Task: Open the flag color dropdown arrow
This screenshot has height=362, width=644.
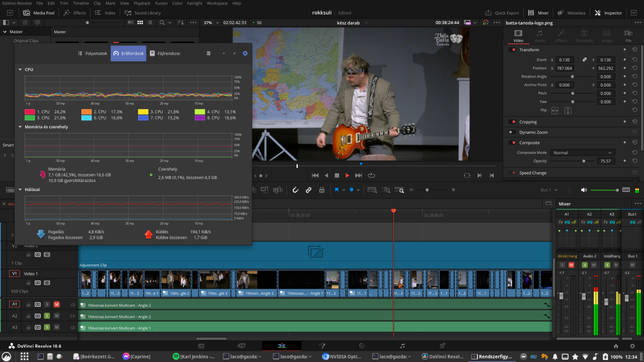Action: (343, 190)
